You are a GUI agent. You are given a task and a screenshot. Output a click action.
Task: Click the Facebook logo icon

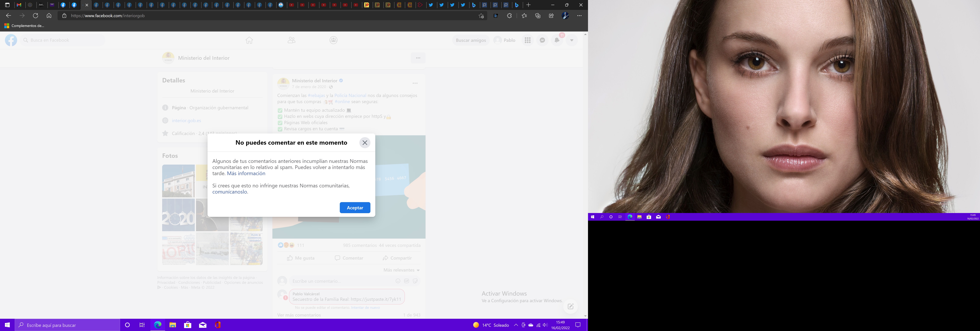click(11, 40)
